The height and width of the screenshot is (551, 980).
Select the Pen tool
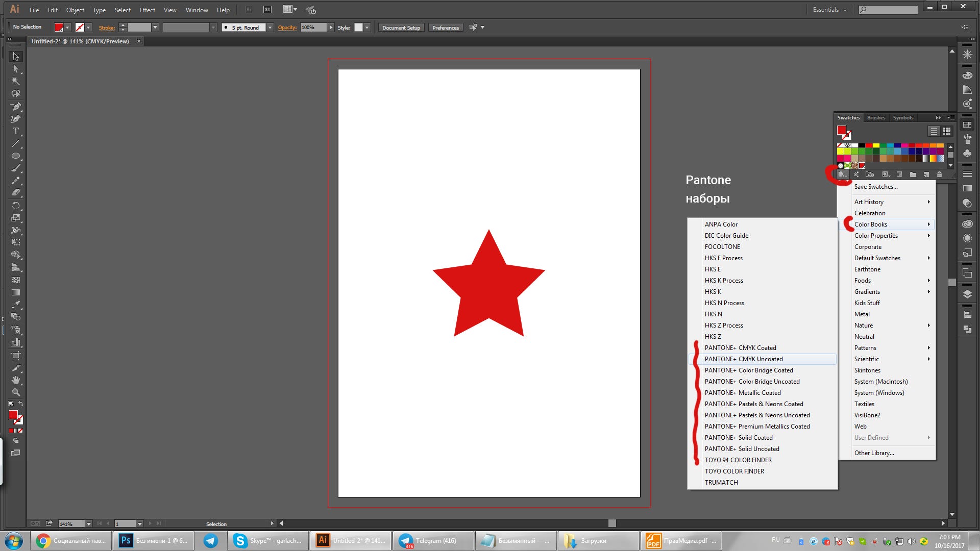tap(16, 106)
